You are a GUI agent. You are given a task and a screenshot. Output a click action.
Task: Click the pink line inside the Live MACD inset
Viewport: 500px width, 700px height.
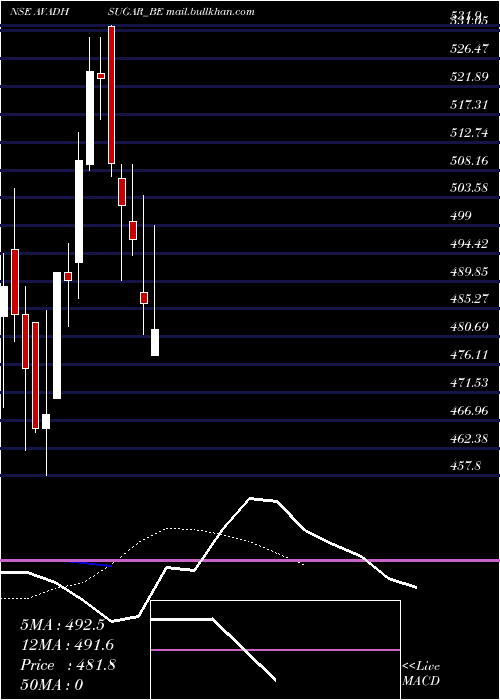275,650
